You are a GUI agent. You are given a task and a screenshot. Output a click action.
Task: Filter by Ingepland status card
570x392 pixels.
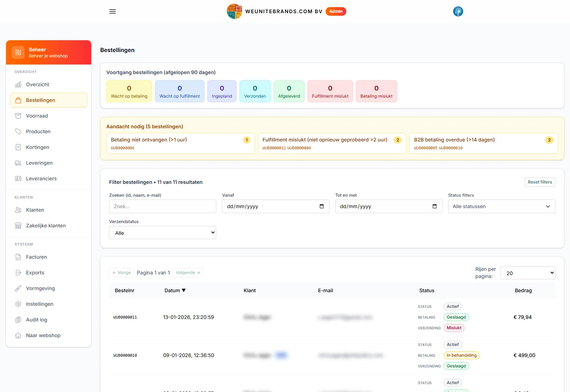tap(222, 91)
